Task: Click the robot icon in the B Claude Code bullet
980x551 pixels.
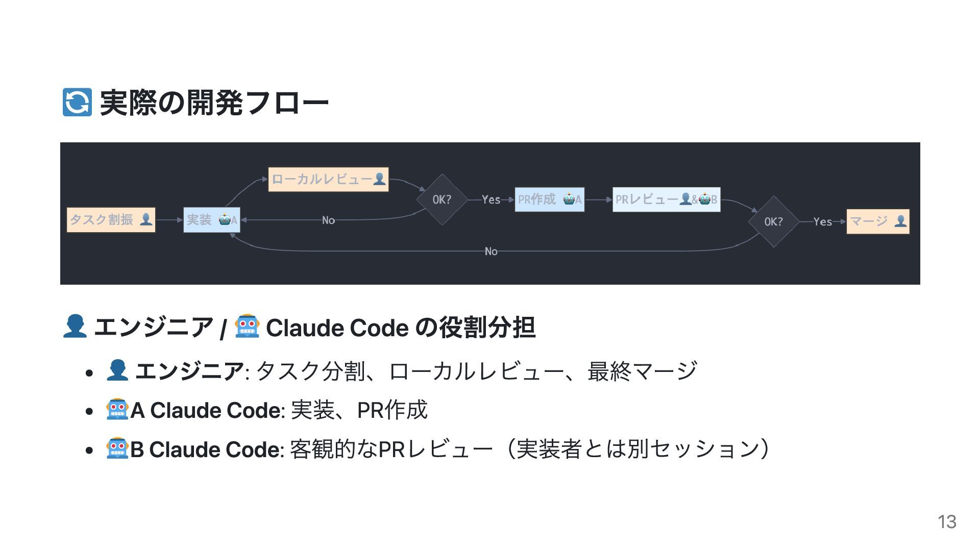Action: (117, 448)
